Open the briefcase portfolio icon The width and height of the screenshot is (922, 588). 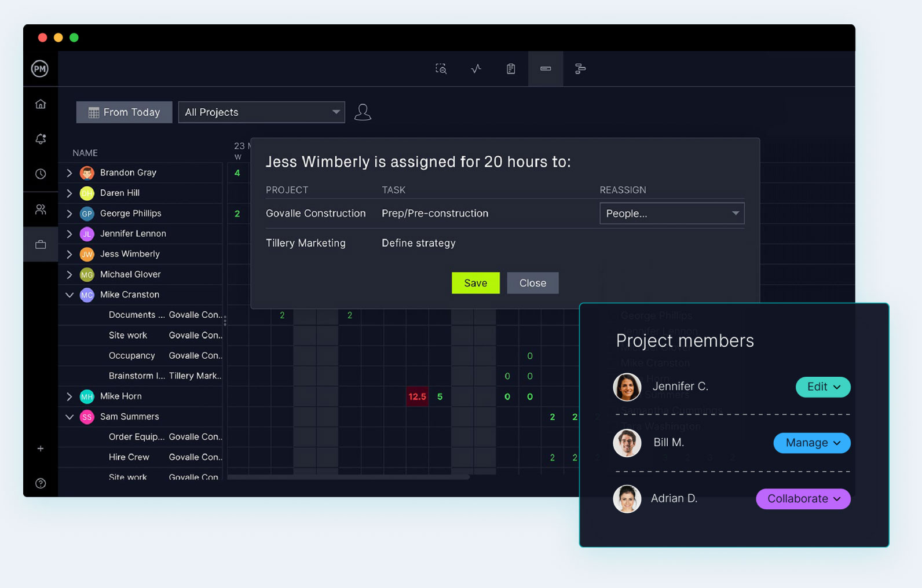41,245
